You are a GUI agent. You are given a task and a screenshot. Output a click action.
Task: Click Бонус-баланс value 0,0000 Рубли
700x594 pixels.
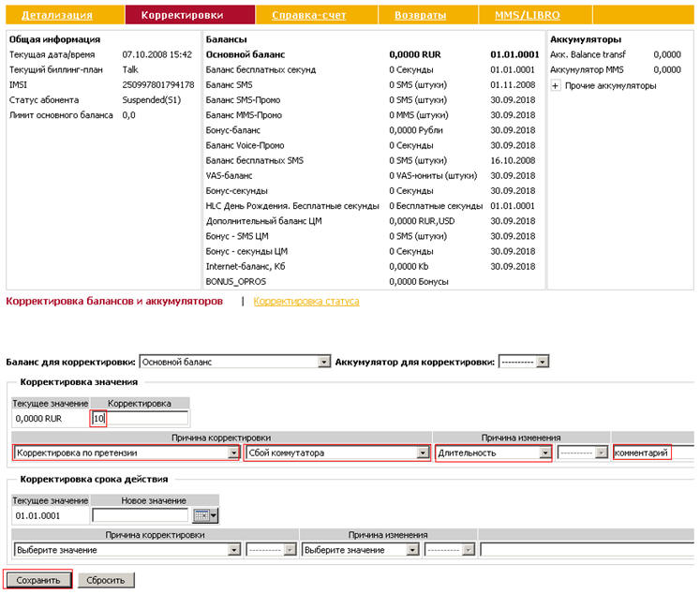click(416, 130)
